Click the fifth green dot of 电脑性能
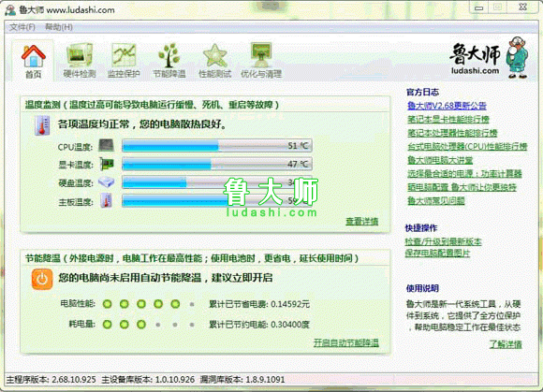This screenshot has width=543, height=392. click(175, 304)
